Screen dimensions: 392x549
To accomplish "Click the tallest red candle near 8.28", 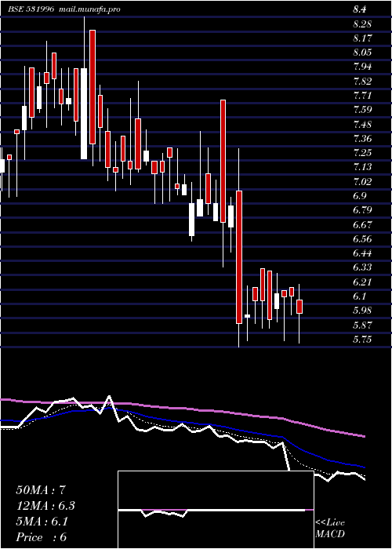I will point(93,87).
